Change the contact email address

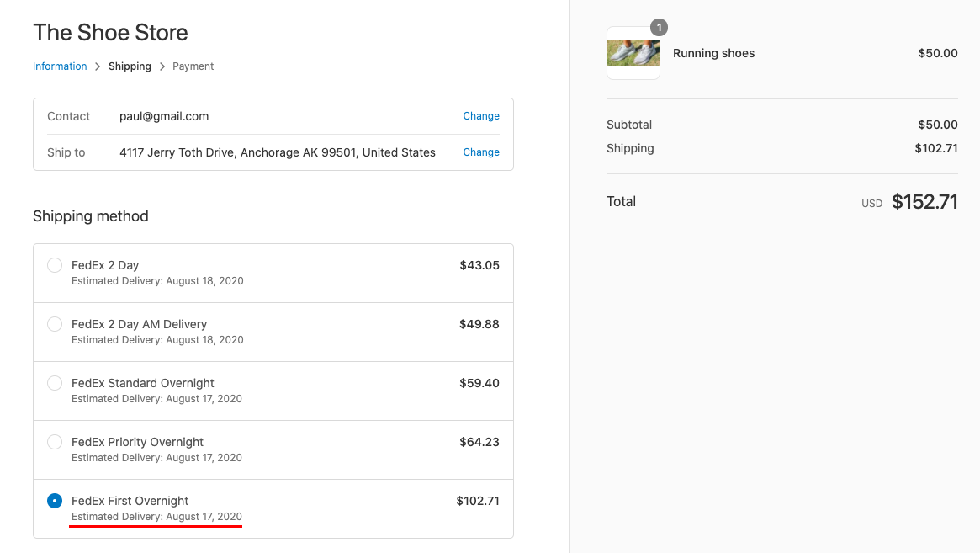[x=480, y=115]
